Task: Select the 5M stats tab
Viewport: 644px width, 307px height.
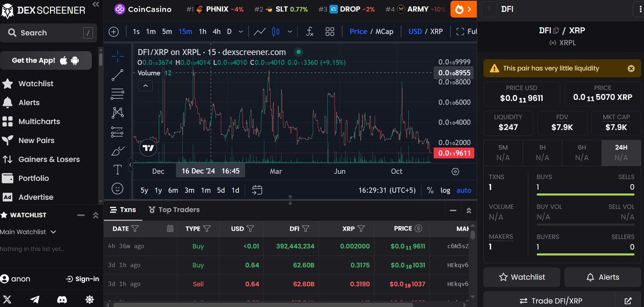Action: [x=503, y=152]
